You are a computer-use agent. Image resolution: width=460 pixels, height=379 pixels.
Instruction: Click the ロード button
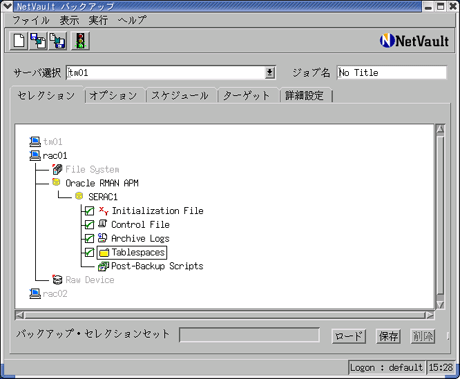click(349, 336)
